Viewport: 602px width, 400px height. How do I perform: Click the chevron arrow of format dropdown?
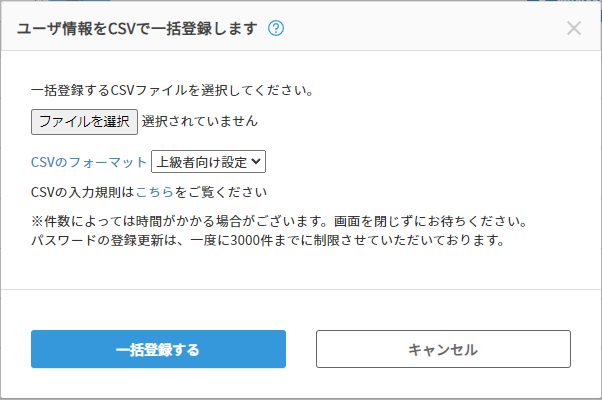pos(256,162)
